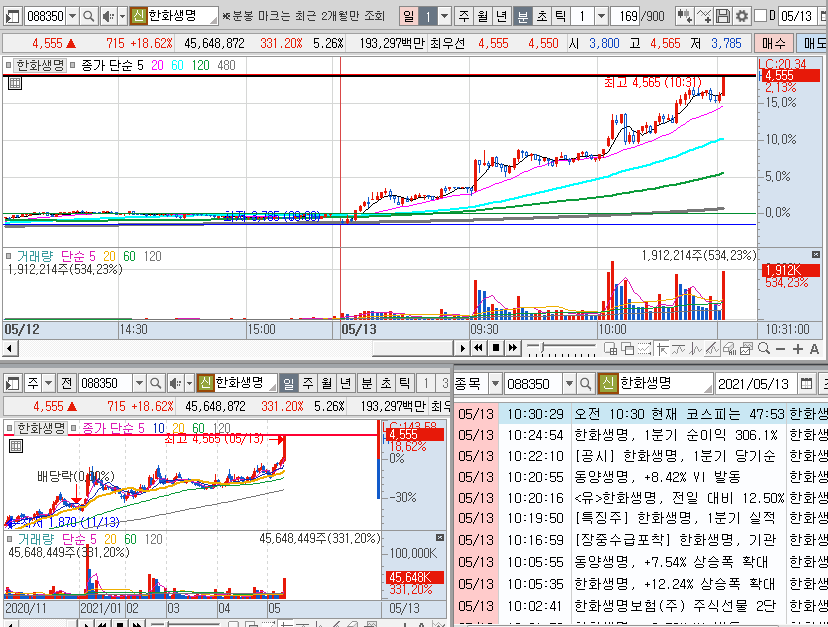Click the 'A' auto-scale icon below top chart
This screenshot has height=627, width=828.
[x=814, y=349]
